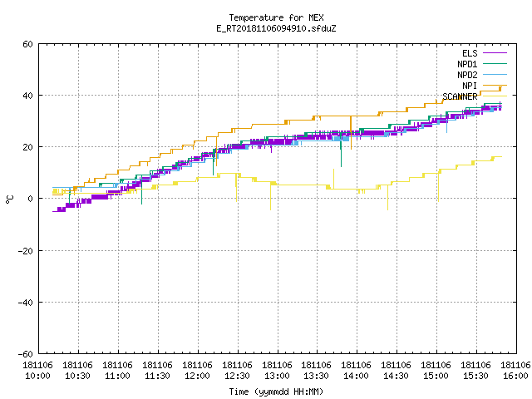532x399 pixels.
Task: Click the y-axis tick label -60
Action: [x=26, y=354]
